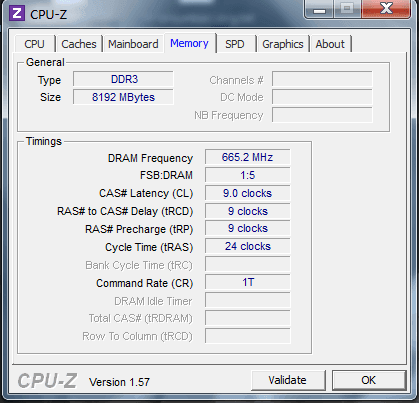Click the "Timings" group heading
This screenshot has height=403, width=419.
pos(44,141)
